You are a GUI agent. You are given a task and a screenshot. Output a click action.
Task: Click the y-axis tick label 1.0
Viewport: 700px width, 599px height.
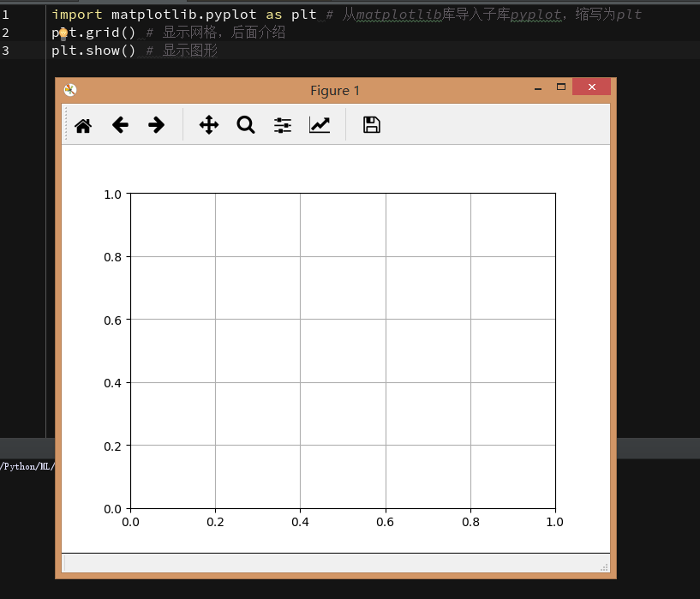pyautogui.click(x=112, y=195)
